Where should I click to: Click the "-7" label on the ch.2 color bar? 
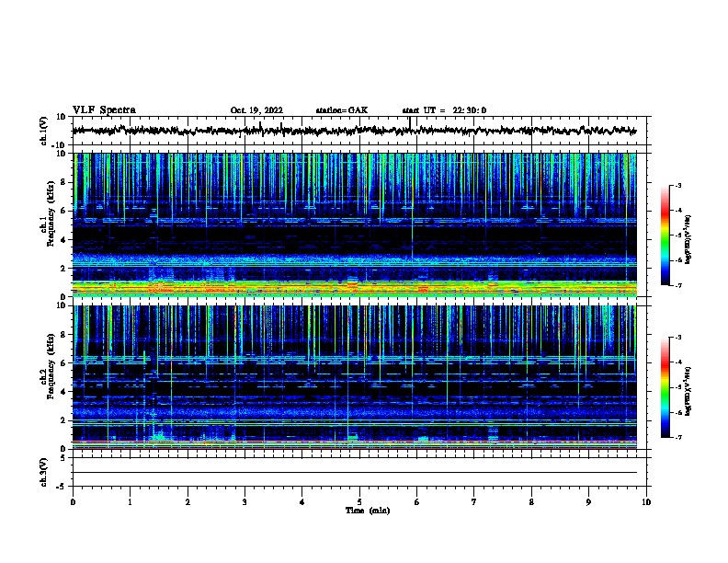(678, 437)
